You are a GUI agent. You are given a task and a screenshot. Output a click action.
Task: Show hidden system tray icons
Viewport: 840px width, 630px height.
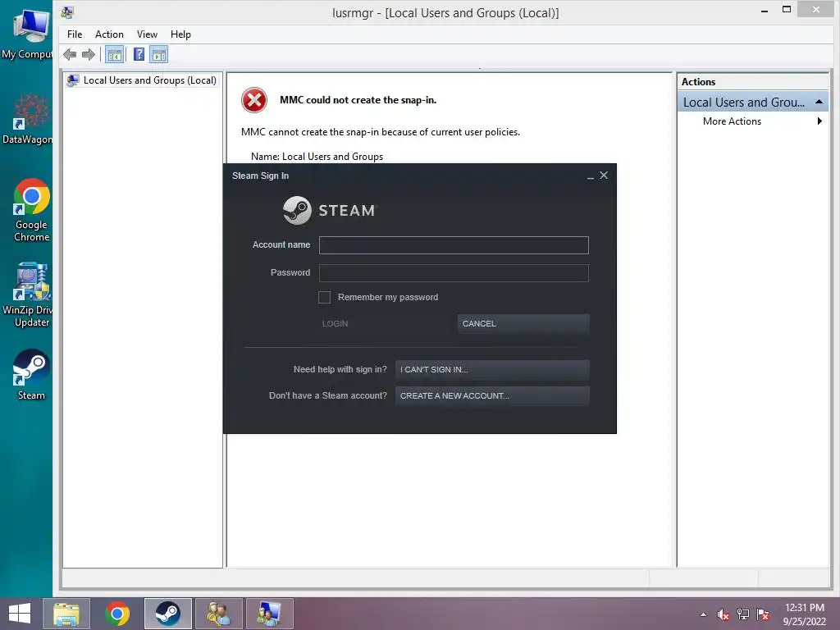coord(703,614)
